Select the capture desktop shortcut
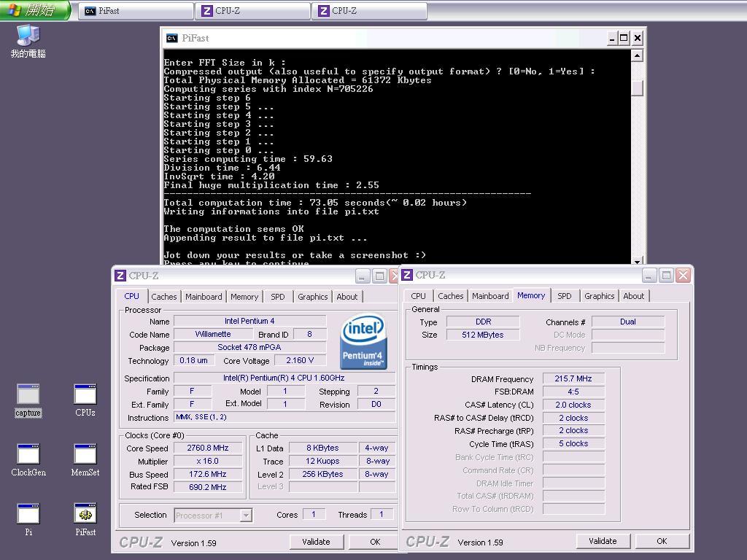 click(28, 400)
